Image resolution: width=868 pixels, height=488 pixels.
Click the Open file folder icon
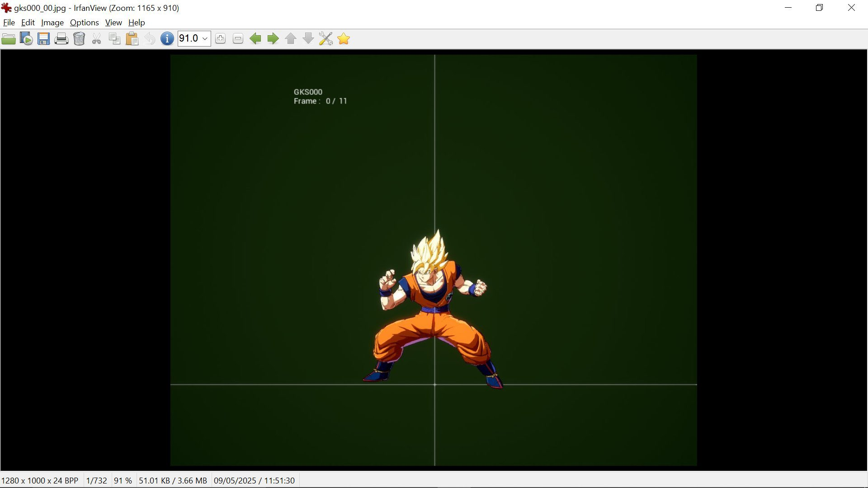point(9,39)
